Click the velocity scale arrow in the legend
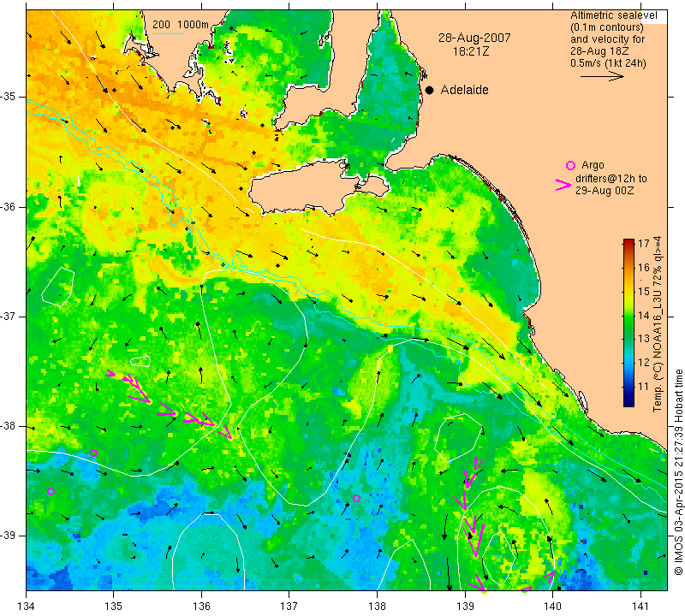The width and height of the screenshot is (685, 616). pos(602,76)
